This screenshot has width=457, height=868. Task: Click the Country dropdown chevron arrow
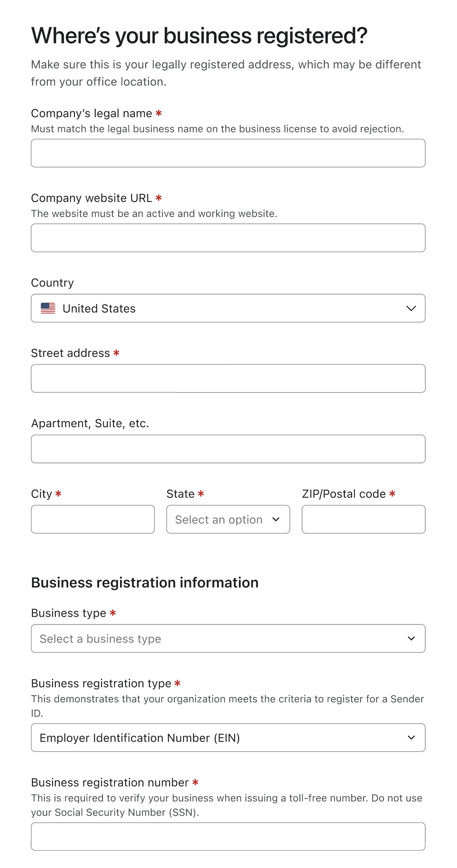click(x=411, y=308)
